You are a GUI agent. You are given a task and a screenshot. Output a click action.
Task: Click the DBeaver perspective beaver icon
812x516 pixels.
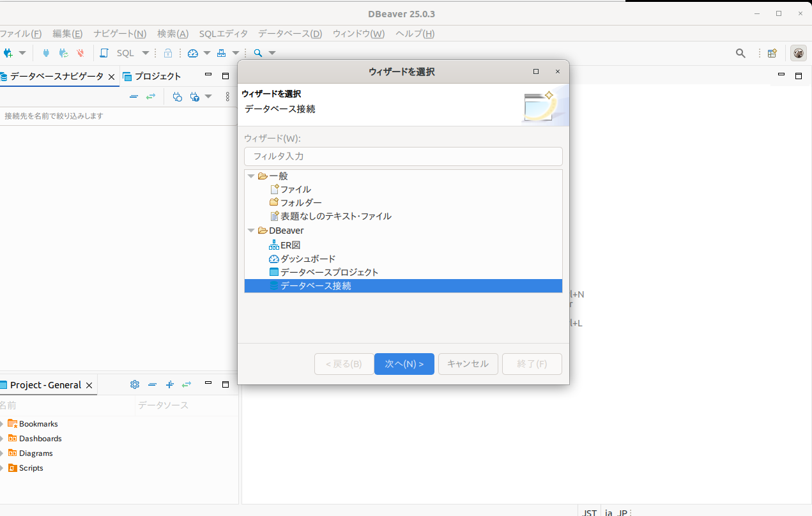click(799, 53)
